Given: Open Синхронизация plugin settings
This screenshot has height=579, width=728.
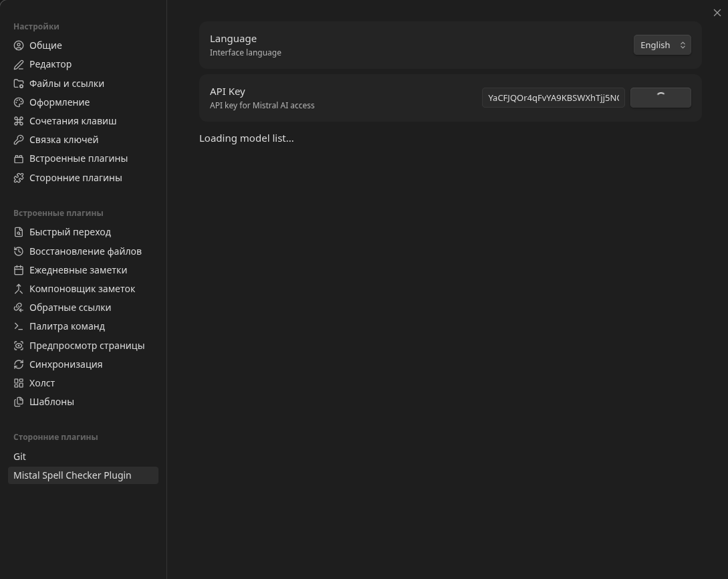Looking at the screenshot, I should pos(83,364).
